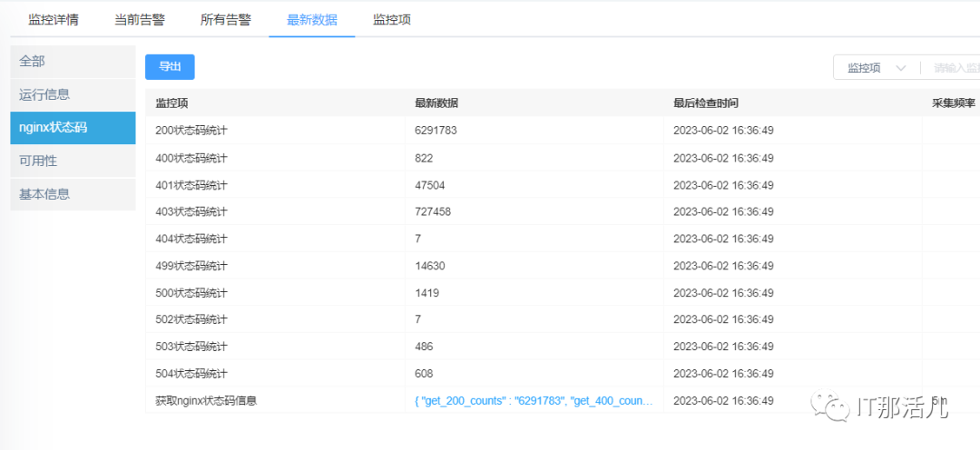Click the timestamp in the 504状态码统计 row
980x450 pixels.
(x=723, y=374)
